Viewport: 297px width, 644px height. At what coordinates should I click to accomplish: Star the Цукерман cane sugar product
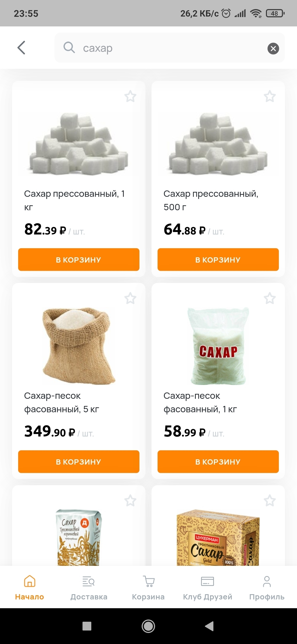(x=270, y=501)
